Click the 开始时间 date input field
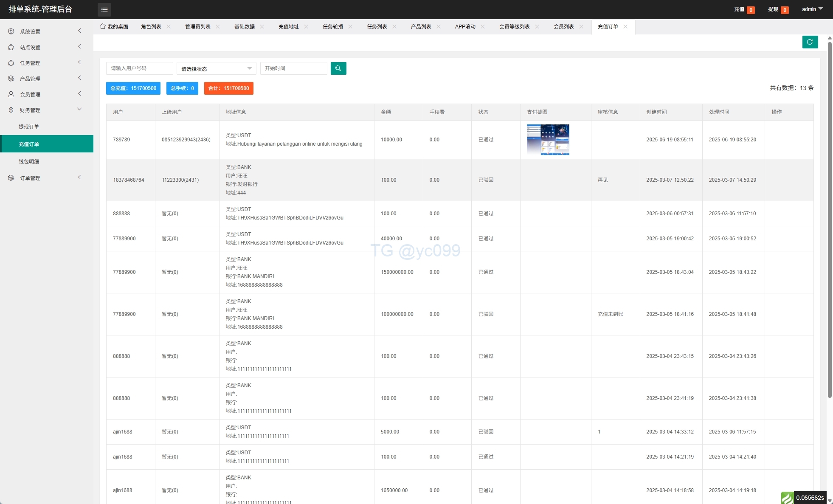833x504 pixels. click(x=293, y=68)
